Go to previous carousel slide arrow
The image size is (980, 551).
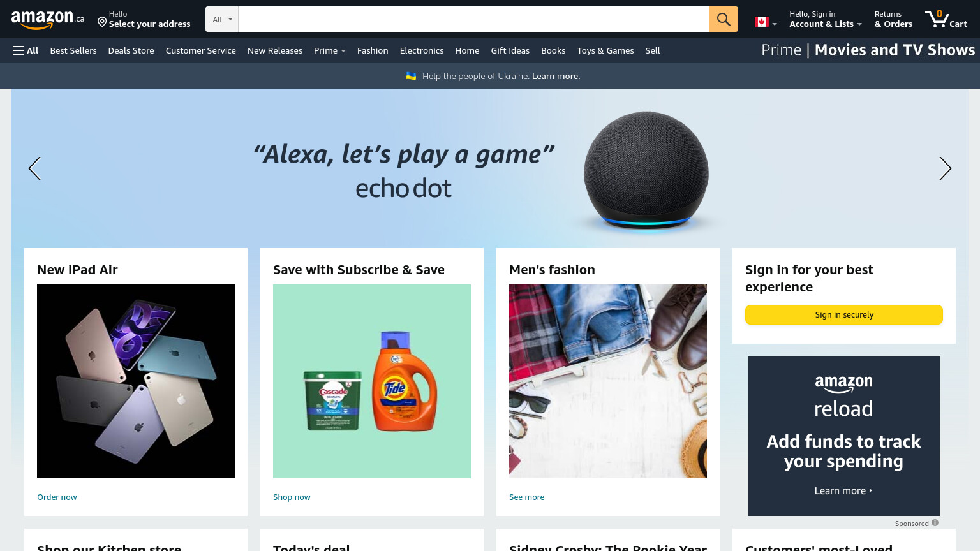tap(34, 168)
